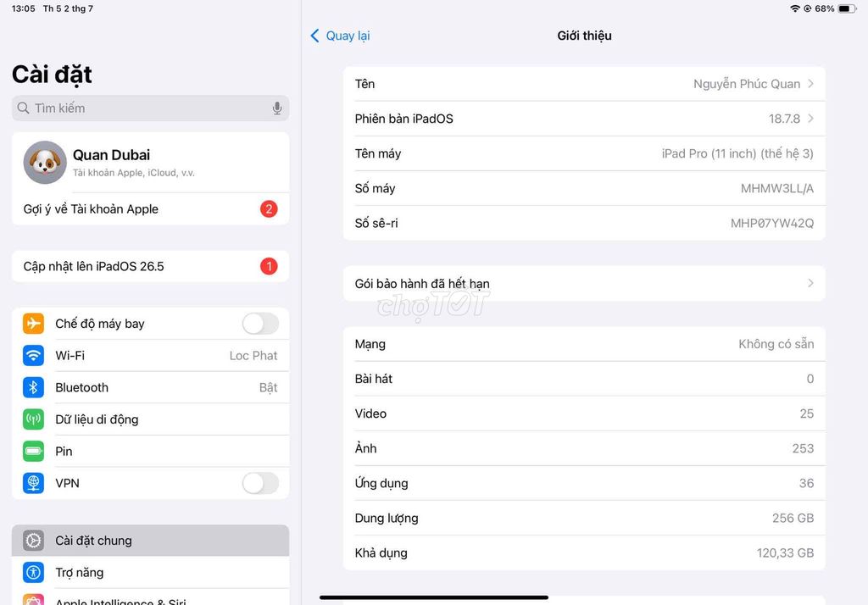Tap the red badge on Cập nhật lên iPadOS 26.5
This screenshot has height=605, width=868.
269,266
